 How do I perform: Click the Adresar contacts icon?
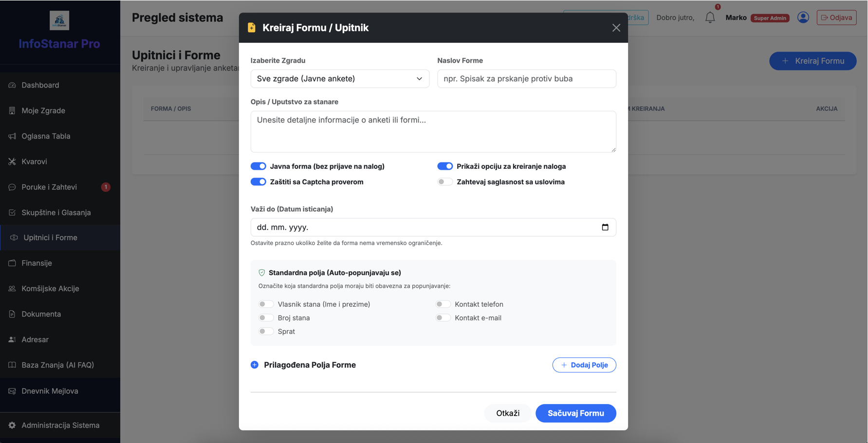(x=12, y=339)
